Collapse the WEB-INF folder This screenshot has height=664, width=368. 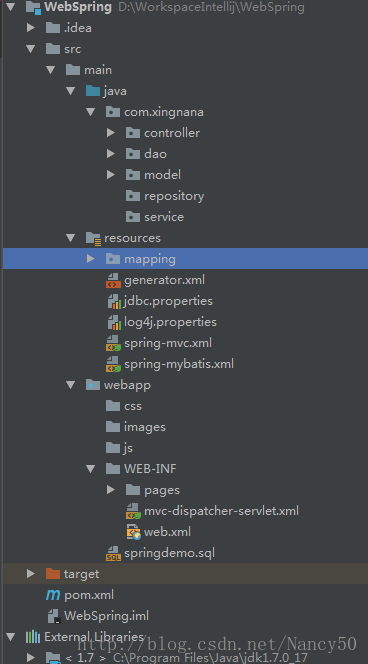91,469
